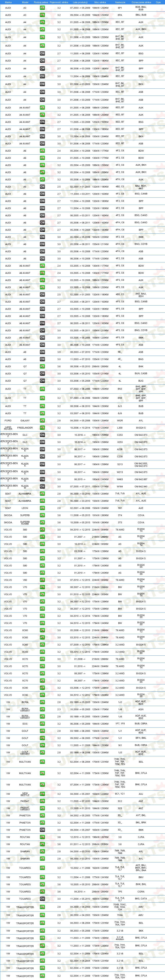Image resolution: width=165 pixels, height=980 pixels.
Task: Select engine code BFH, BML
Action: tap(141, 738)
